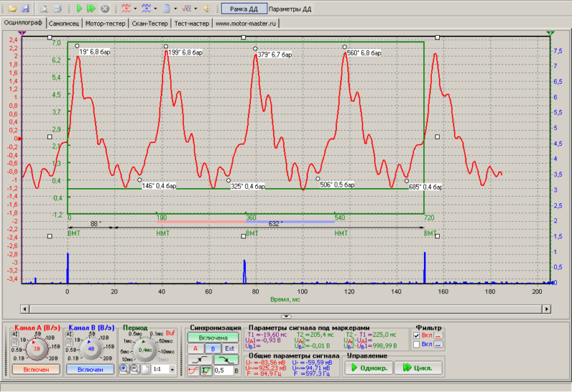Toggle the red channel filter Вкл checkbox
The image size is (572, 392).
click(417, 335)
